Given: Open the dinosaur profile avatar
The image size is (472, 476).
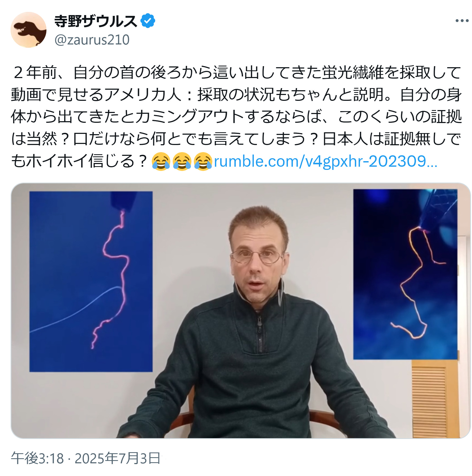Looking at the screenshot, I should click(29, 30).
